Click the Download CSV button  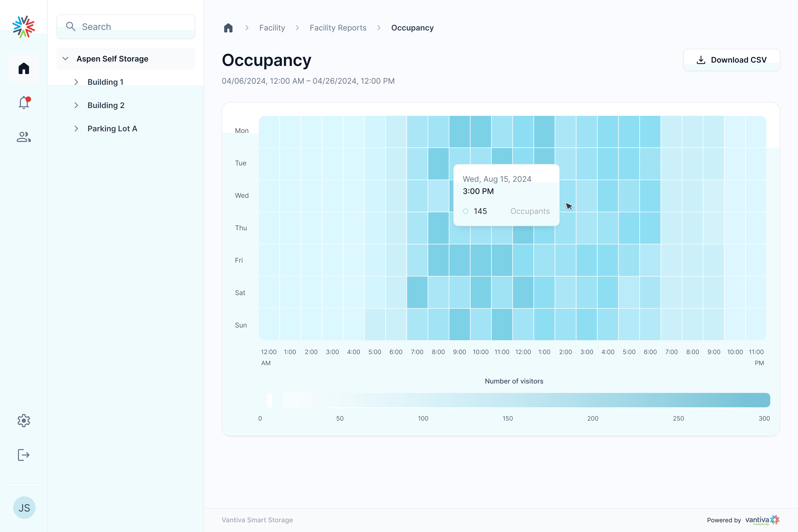coord(731,60)
